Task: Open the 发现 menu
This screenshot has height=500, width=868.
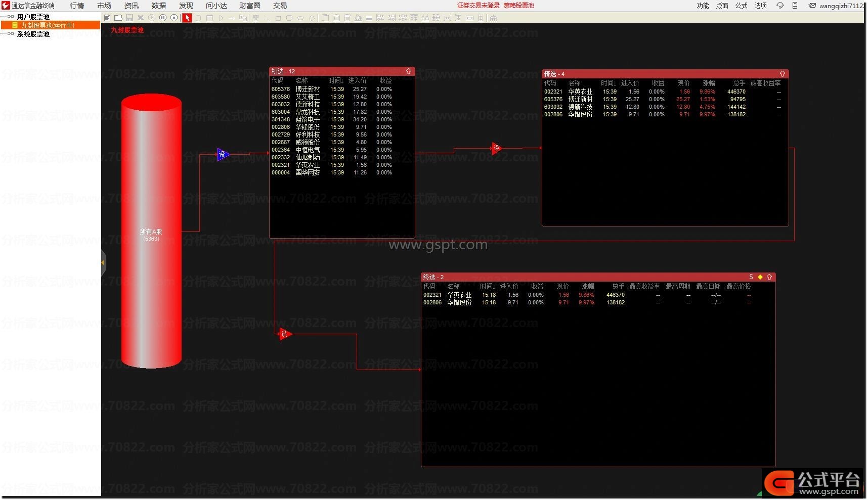Action: (x=186, y=6)
